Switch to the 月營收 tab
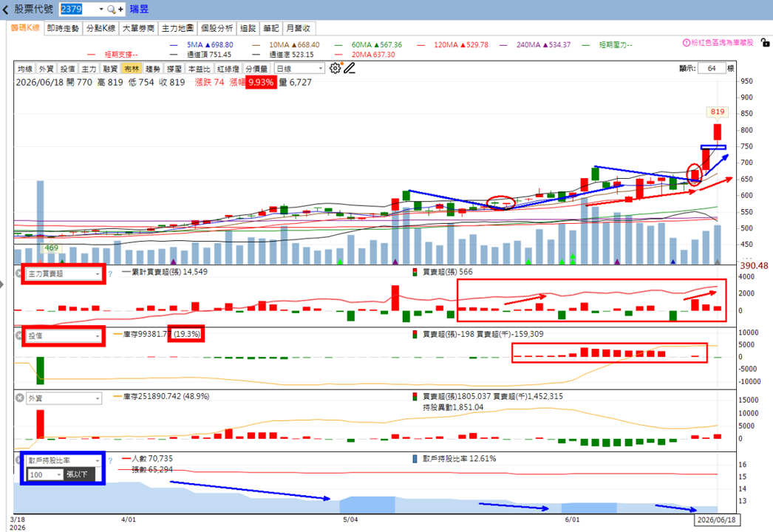The height and width of the screenshot is (532, 773). click(x=299, y=28)
